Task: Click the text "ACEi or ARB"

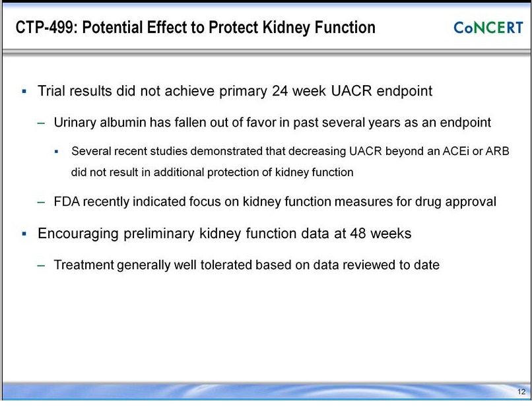Action: click(480, 151)
